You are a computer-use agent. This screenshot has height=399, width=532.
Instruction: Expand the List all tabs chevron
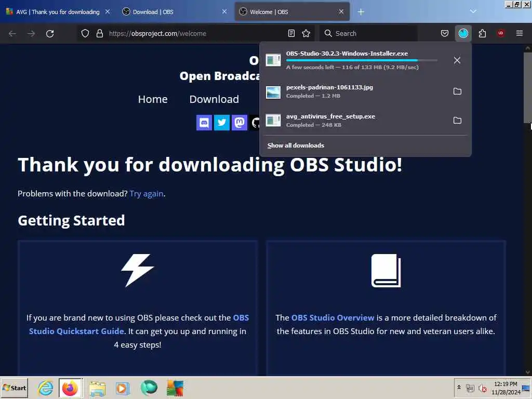click(x=473, y=11)
